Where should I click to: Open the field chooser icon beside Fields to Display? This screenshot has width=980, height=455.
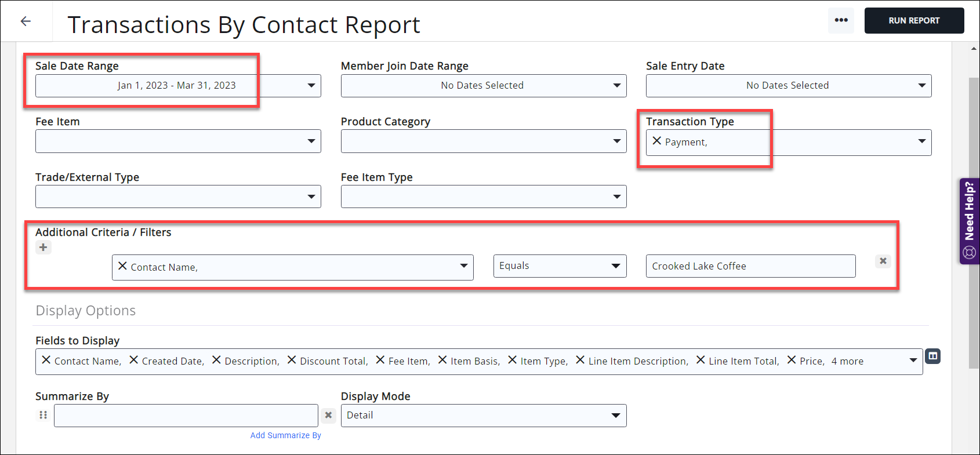coord(932,356)
